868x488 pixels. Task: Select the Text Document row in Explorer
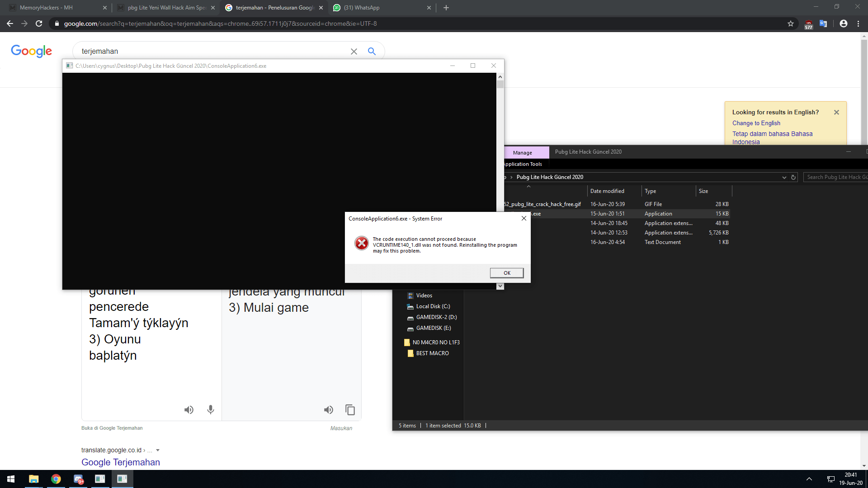(618, 242)
